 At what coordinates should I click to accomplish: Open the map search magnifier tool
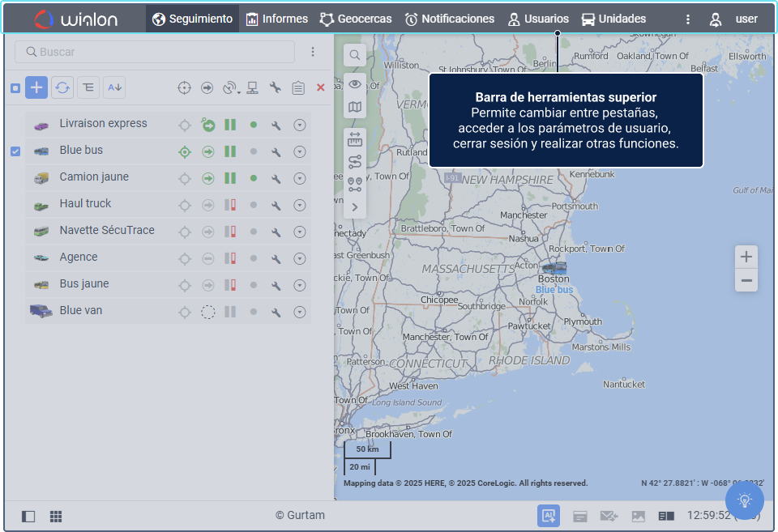355,55
